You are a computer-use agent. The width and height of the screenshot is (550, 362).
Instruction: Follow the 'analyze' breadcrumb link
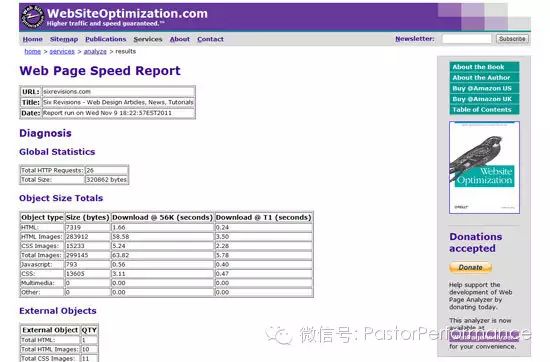[x=95, y=52]
